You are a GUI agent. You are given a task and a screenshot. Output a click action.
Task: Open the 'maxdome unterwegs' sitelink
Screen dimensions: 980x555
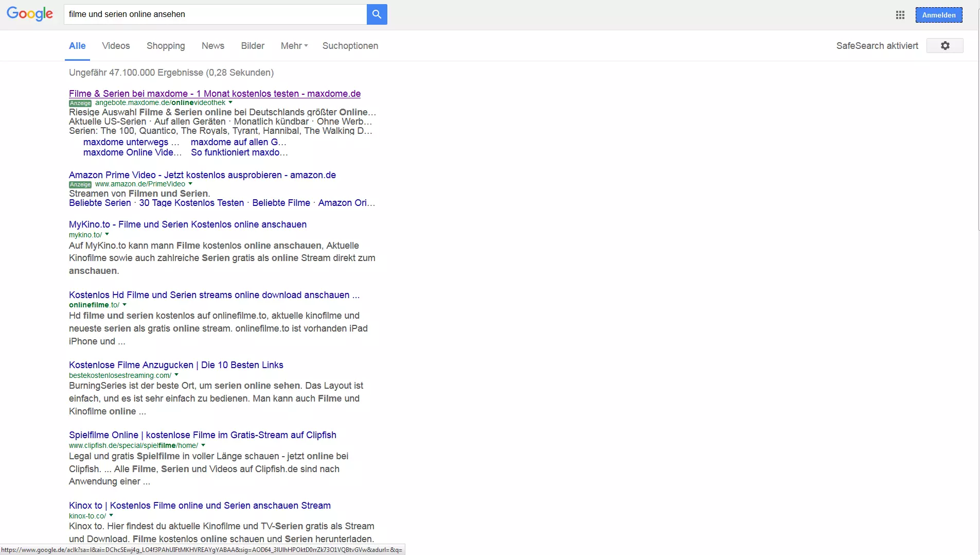(131, 142)
